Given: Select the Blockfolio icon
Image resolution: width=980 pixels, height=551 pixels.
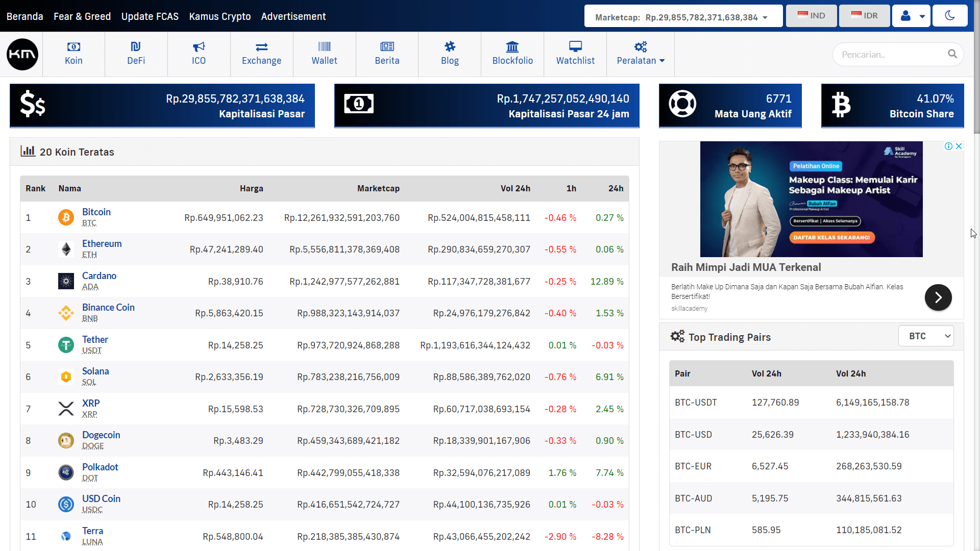Looking at the screenshot, I should point(512,54).
